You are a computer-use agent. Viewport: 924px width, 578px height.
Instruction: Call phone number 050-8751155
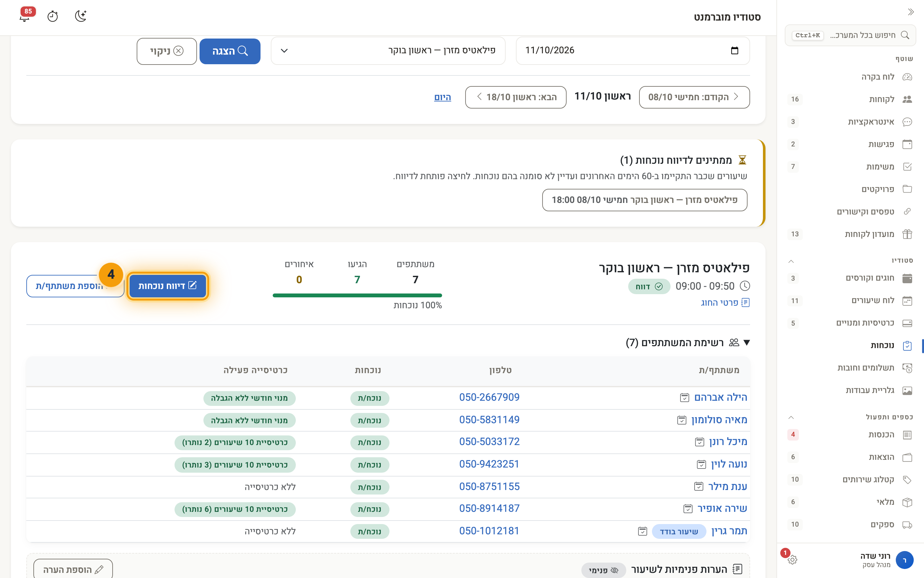pos(489,486)
